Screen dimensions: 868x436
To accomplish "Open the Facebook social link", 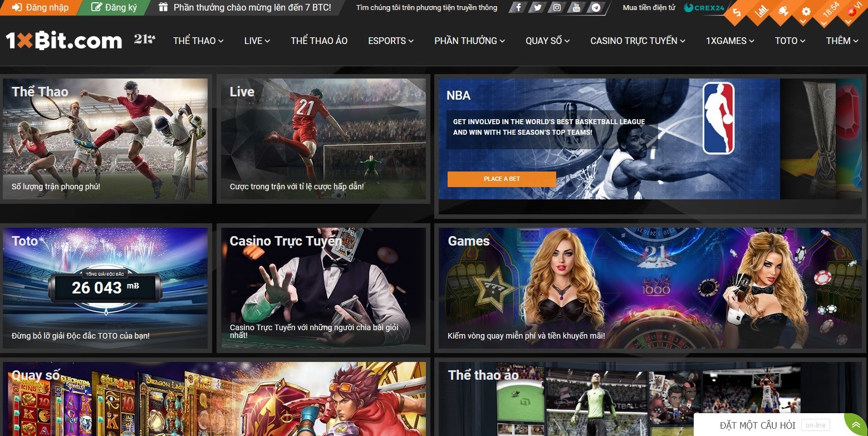I will click(518, 8).
